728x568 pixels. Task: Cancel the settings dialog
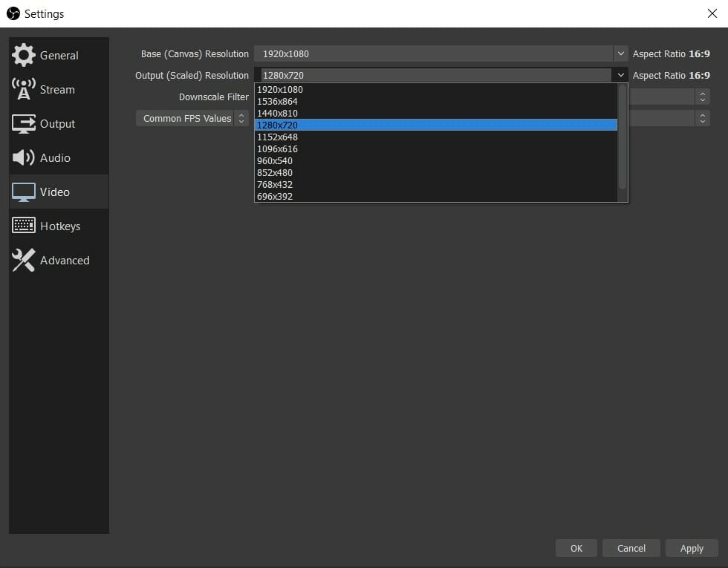[x=631, y=548]
